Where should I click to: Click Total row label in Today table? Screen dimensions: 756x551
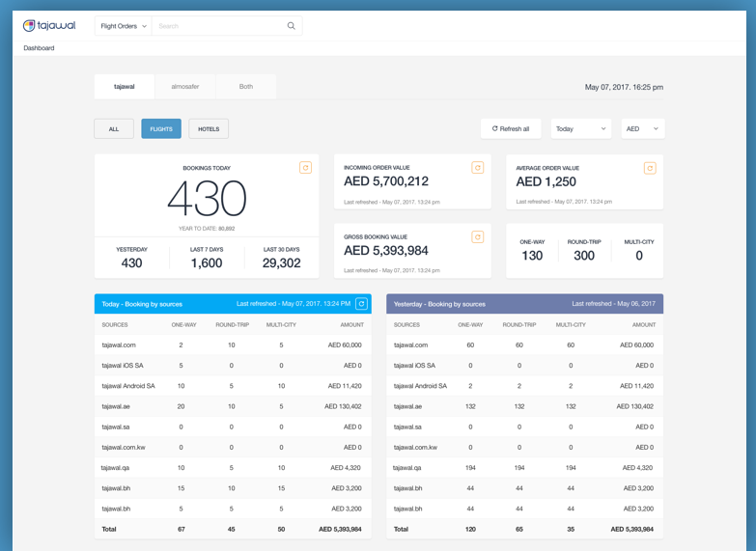[x=109, y=530]
